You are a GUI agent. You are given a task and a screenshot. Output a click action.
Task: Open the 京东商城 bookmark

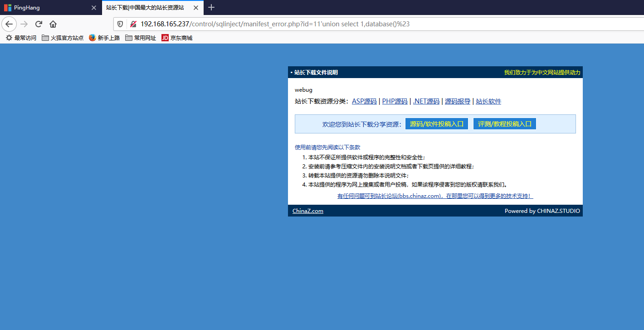click(x=177, y=38)
